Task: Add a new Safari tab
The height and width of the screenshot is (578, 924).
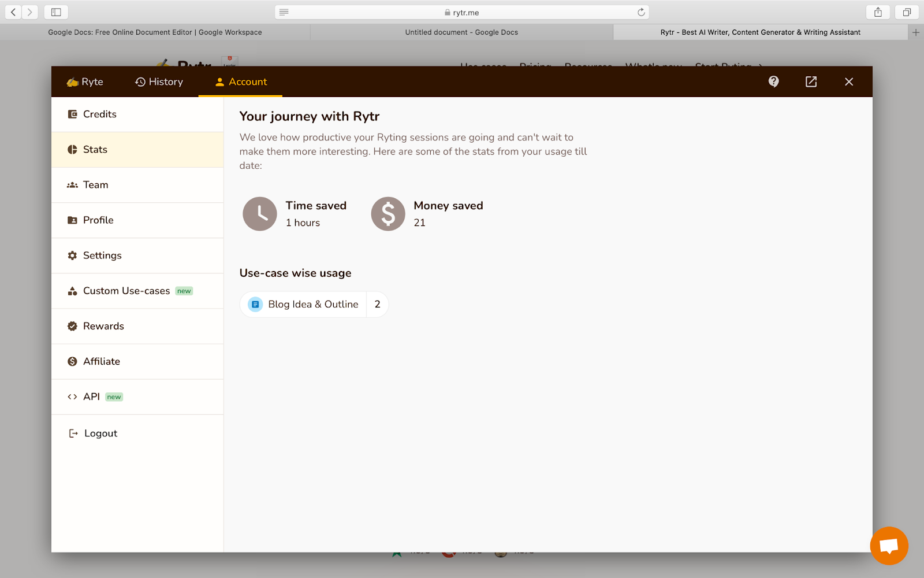Action: pyautogui.click(x=916, y=32)
